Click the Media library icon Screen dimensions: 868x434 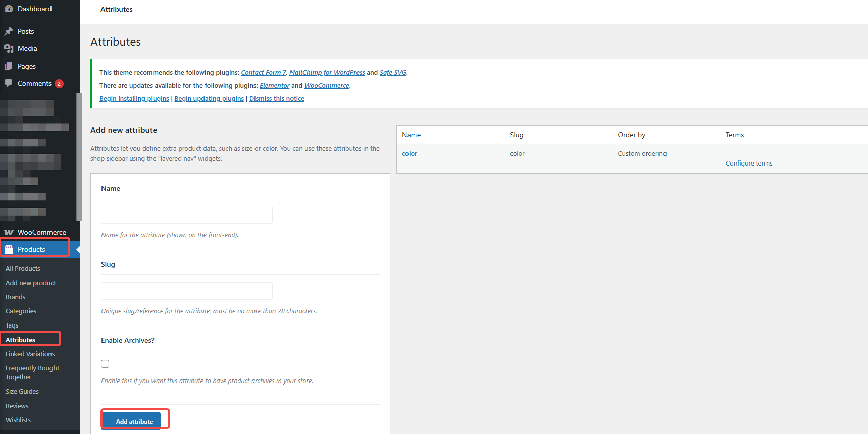click(9, 48)
